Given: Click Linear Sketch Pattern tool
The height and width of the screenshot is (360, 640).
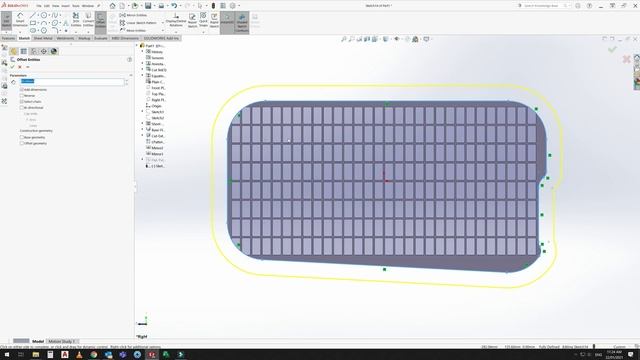Looking at the screenshot, I should [x=138, y=23].
